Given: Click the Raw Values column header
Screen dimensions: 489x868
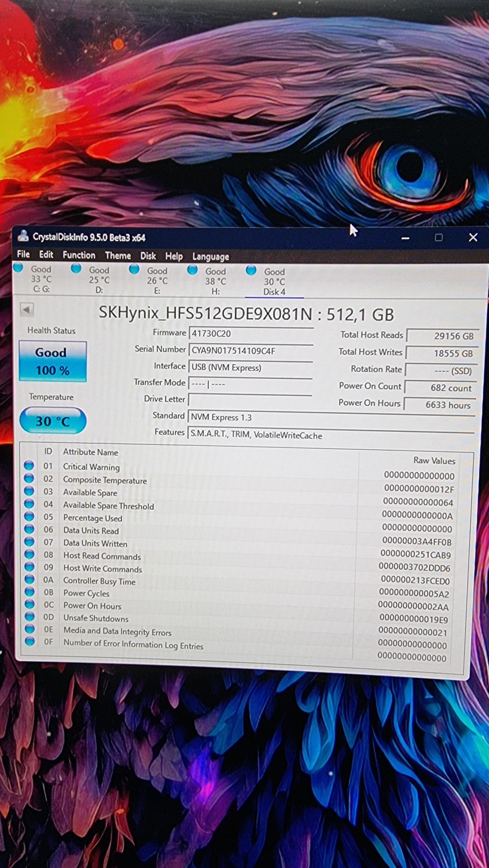Looking at the screenshot, I should coord(434,460).
